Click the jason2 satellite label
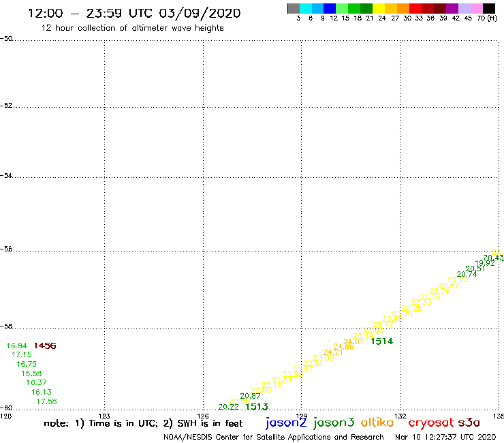 point(286,423)
